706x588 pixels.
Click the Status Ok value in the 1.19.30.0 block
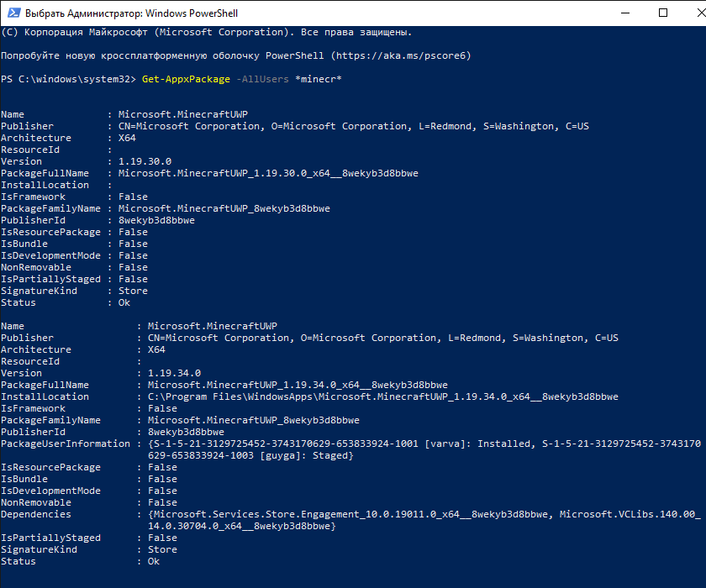click(x=124, y=302)
